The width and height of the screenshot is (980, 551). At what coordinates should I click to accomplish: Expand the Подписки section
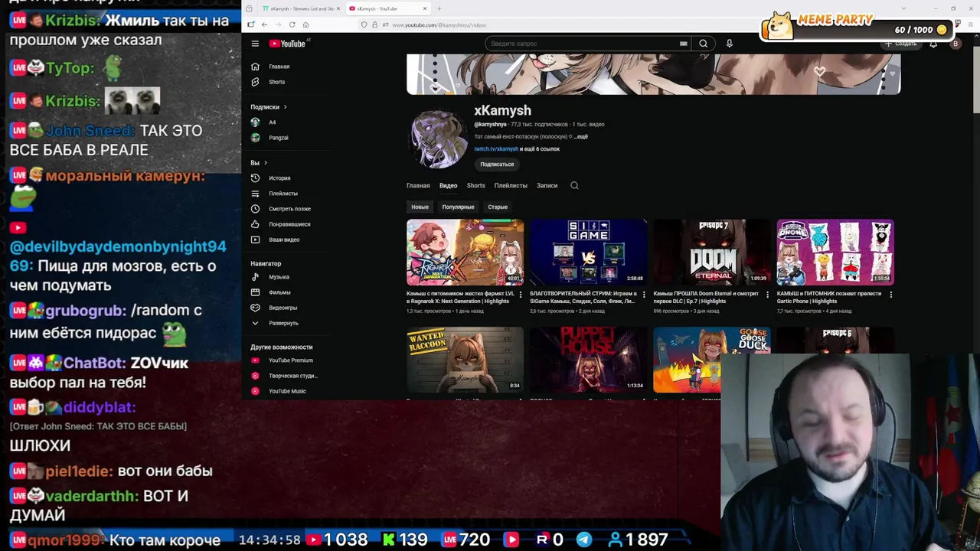pyautogui.click(x=269, y=107)
